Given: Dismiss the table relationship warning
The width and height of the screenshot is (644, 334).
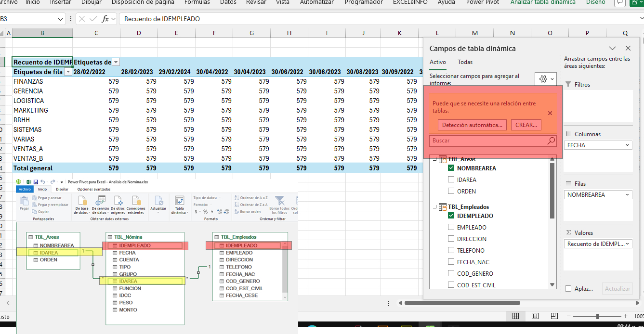Looking at the screenshot, I should (550, 113).
